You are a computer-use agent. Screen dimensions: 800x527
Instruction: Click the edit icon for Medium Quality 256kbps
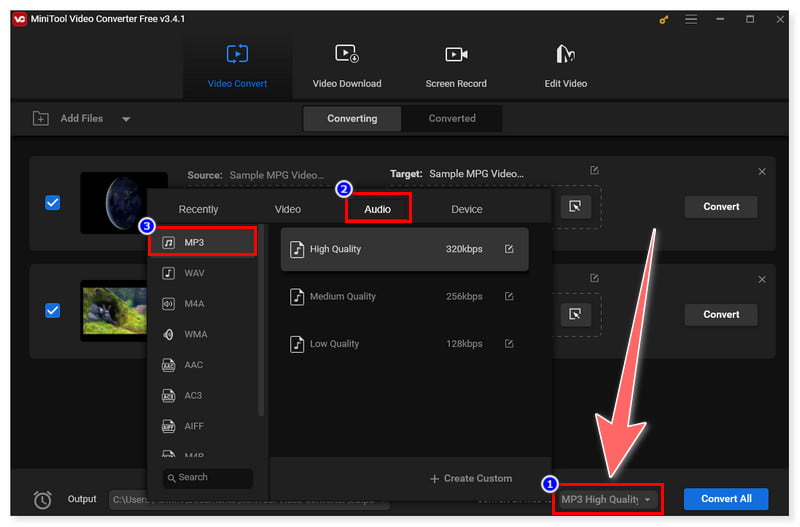tap(509, 296)
